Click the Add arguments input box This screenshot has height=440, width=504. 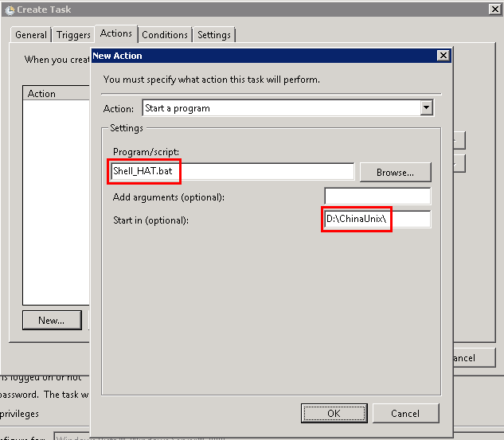pyautogui.click(x=377, y=197)
